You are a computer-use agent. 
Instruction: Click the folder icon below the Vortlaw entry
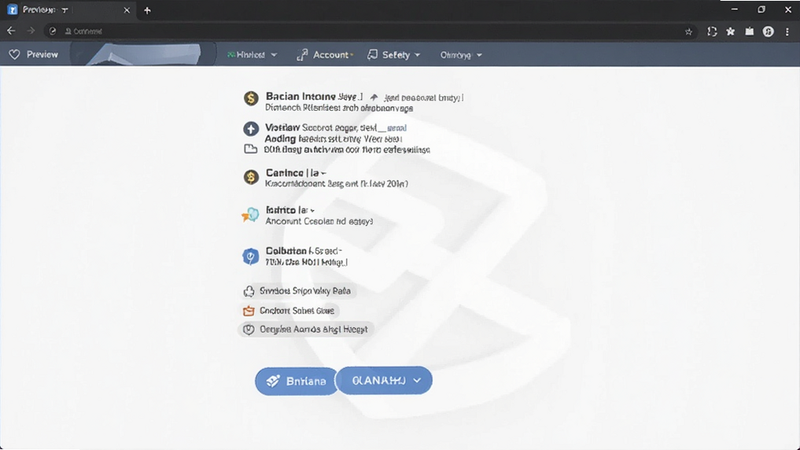(x=250, y=149)
